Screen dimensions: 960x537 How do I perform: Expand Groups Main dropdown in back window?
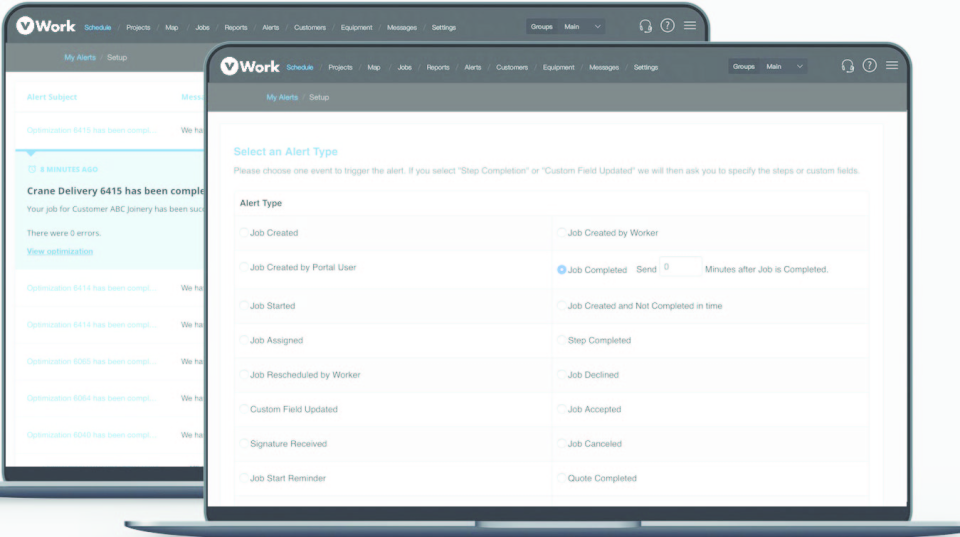coord(566,26)
